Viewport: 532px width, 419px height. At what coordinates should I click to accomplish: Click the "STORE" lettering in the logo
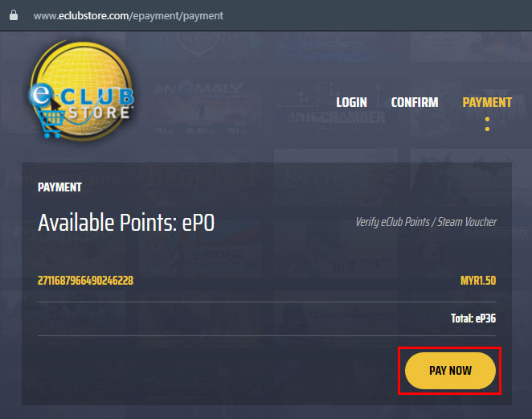tap(100, 113)
